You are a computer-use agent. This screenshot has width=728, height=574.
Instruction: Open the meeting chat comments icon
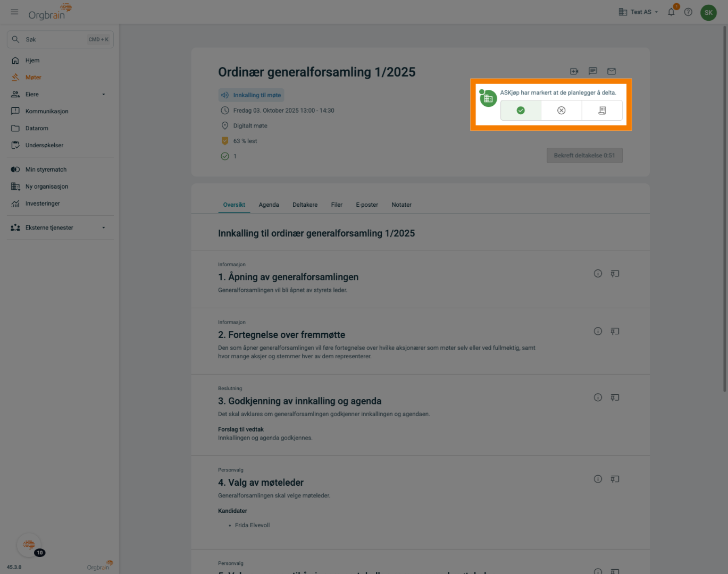pyautogui.click(x=592, y=71)
